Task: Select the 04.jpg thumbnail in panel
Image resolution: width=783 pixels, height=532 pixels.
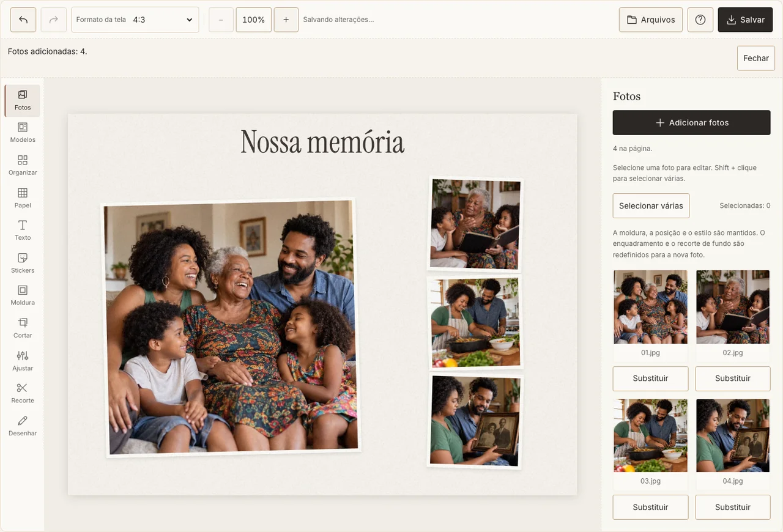Action: click(x=733, y=435)
